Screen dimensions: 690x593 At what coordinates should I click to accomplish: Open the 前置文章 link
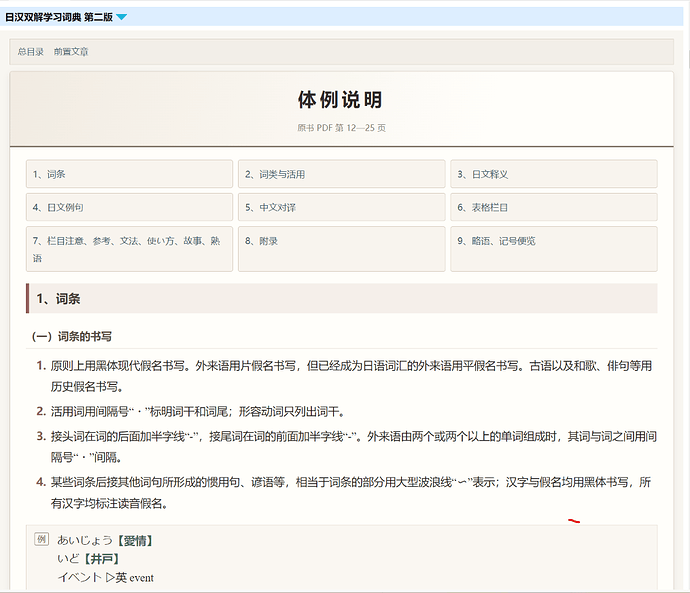click(x=71, y=52)
